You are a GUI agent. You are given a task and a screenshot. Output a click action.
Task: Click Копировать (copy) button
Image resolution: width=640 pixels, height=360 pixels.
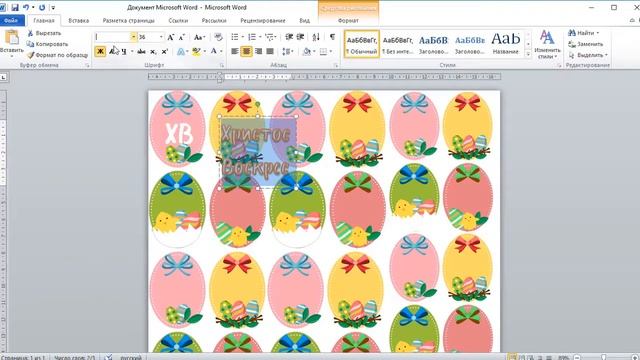47,44
